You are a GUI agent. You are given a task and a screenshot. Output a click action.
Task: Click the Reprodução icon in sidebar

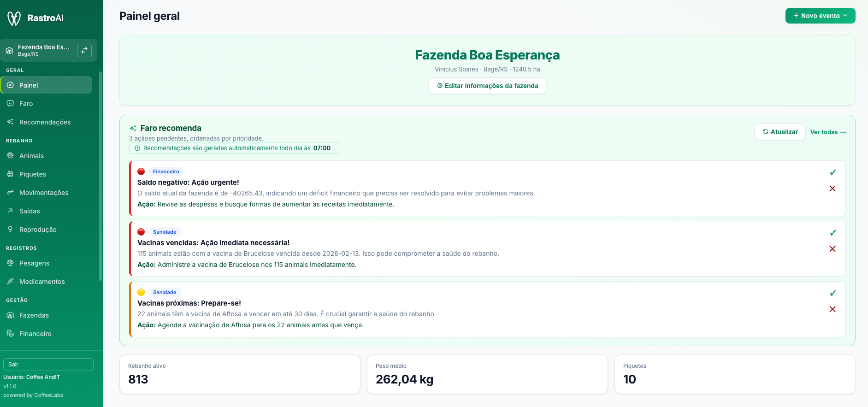pyautogui.click(x=10, y=230)
